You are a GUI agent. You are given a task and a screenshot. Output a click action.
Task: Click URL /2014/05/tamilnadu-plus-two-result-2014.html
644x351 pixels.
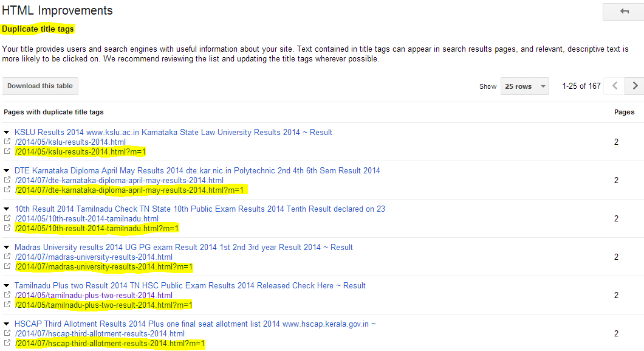[94, 296]
